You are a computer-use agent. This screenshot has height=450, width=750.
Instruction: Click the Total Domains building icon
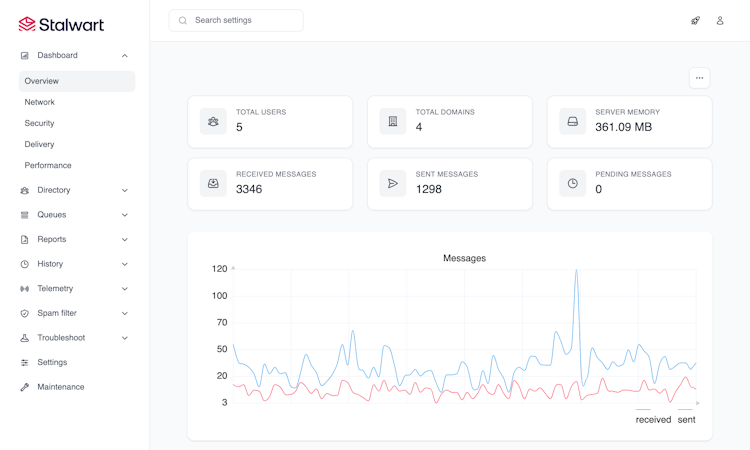coord(393,121)
